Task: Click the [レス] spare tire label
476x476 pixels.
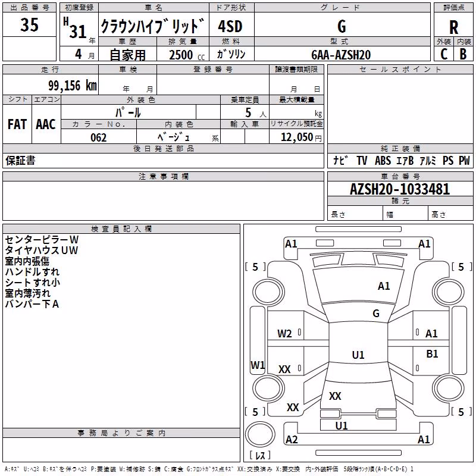Action: [260, 455]
